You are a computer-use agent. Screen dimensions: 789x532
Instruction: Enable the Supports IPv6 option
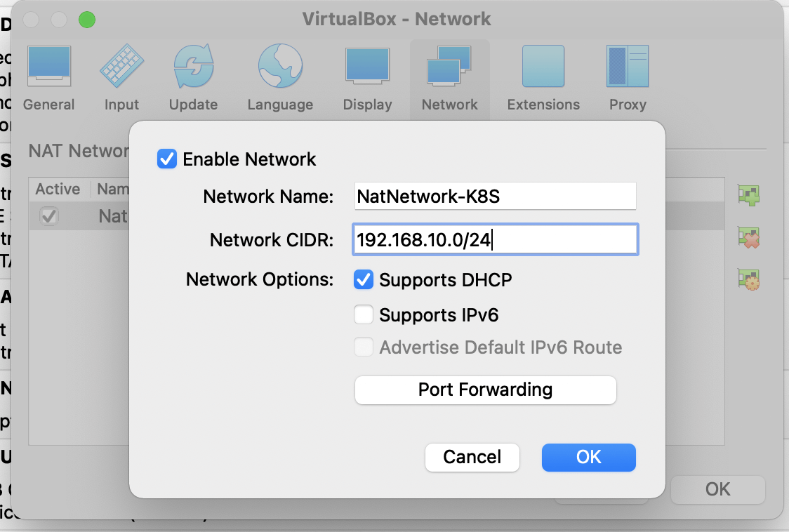(x=364, y=315)
